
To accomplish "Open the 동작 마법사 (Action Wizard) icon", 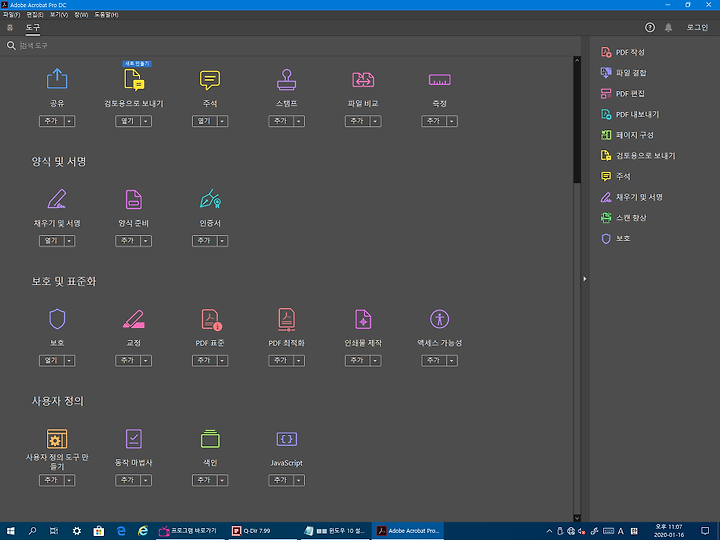I will (134, 439).
